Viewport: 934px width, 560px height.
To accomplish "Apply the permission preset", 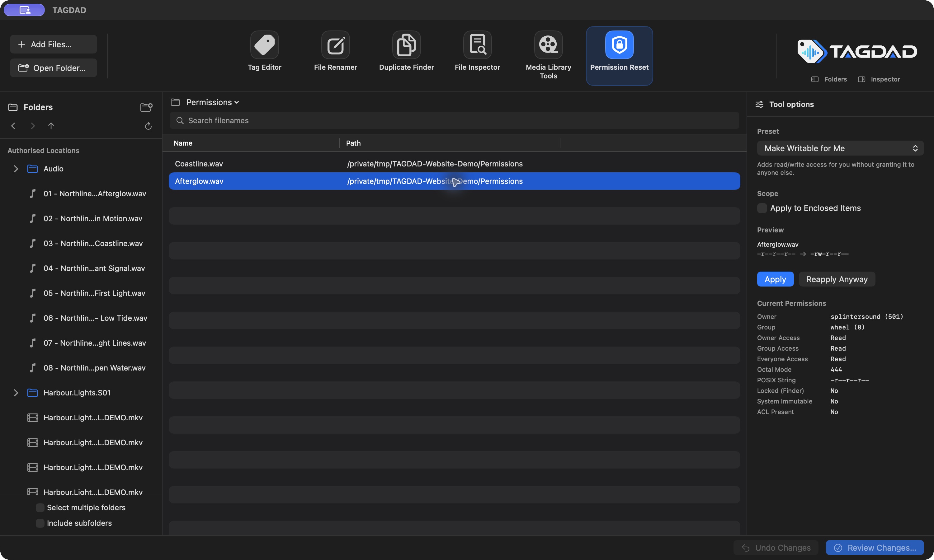I will 775,279.
